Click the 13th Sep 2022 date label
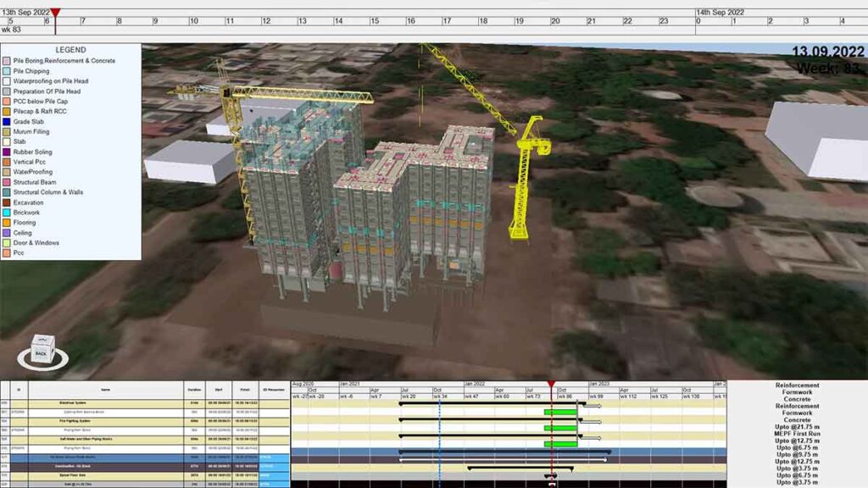868x488 pixels. [x=25, y=12]
